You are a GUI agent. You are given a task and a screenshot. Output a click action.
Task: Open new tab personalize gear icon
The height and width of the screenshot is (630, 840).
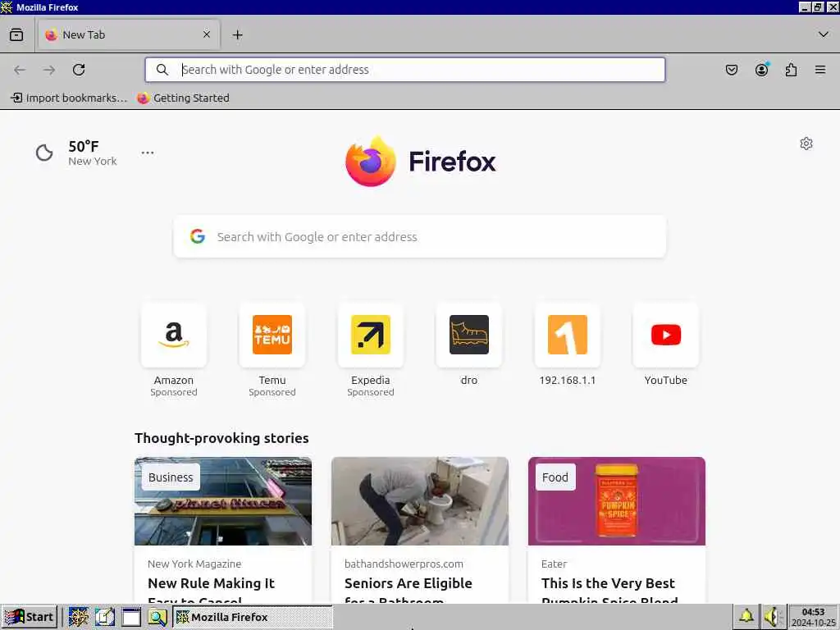point(806,144)
